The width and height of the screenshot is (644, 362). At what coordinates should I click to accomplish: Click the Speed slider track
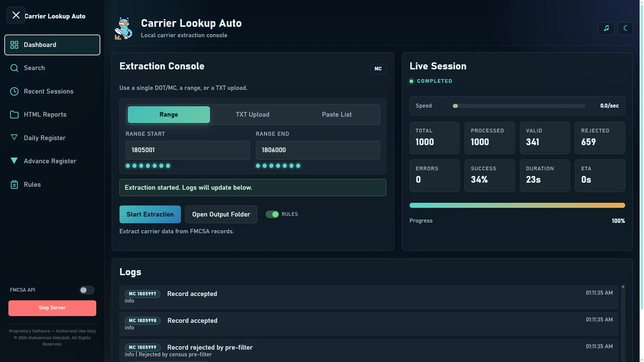[519, 106]
